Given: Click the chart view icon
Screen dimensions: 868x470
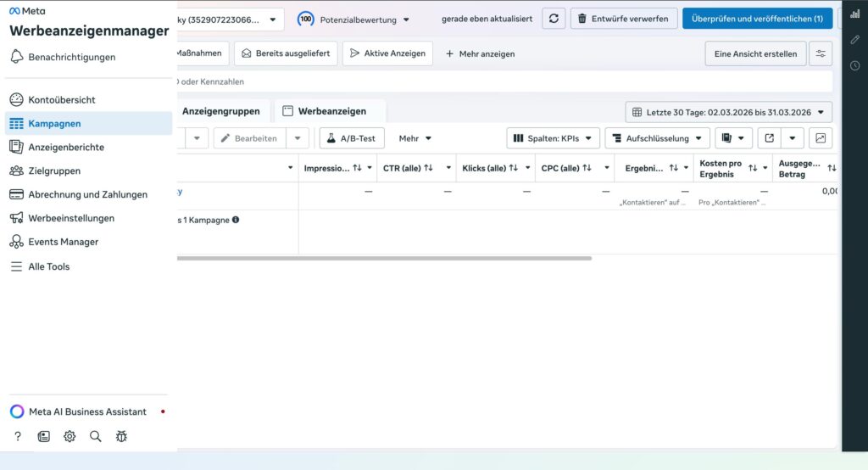Looking at the screenshot, I should (821, 138).
